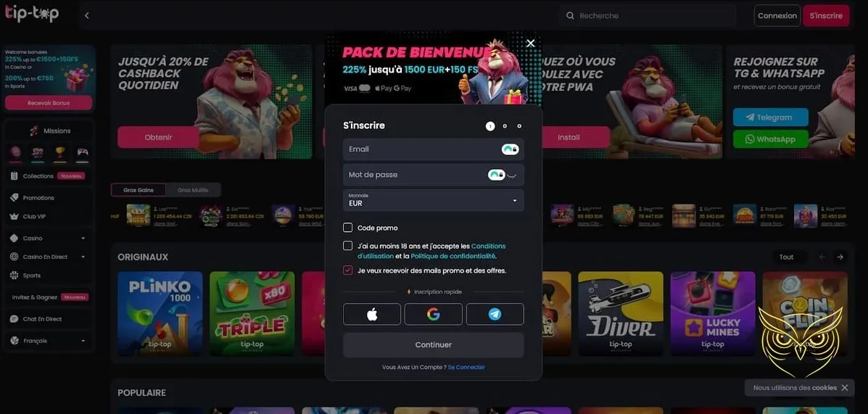Join via the WhatsApp banner button
868x414 pixels.
click(771, 139)
